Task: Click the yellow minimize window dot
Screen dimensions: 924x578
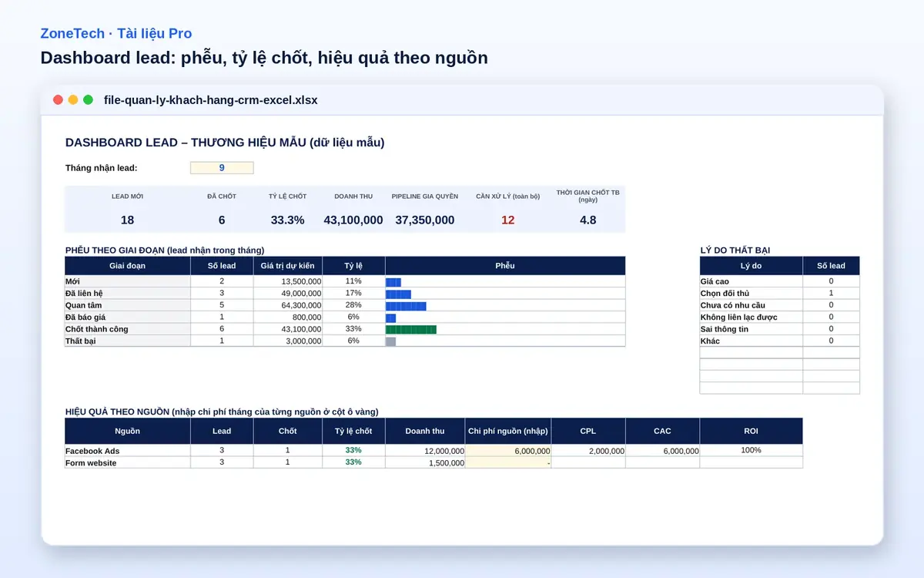Action: [73, 100]
